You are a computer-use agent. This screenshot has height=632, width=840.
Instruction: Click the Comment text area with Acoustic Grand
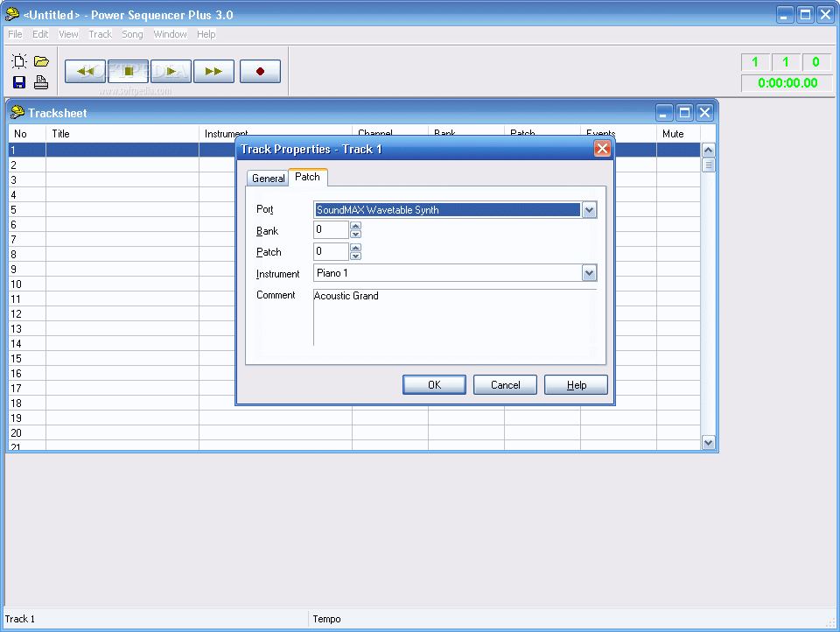tap(455, 318)
